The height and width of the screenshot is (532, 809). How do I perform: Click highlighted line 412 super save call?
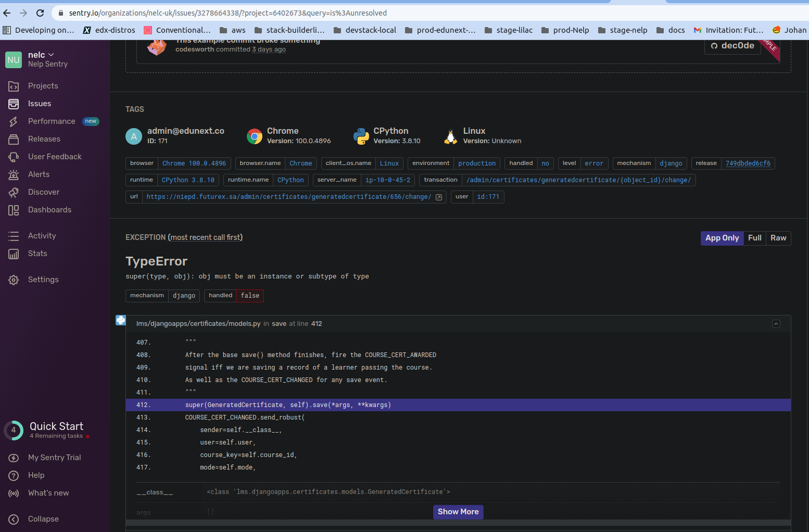tap(458, 405)
